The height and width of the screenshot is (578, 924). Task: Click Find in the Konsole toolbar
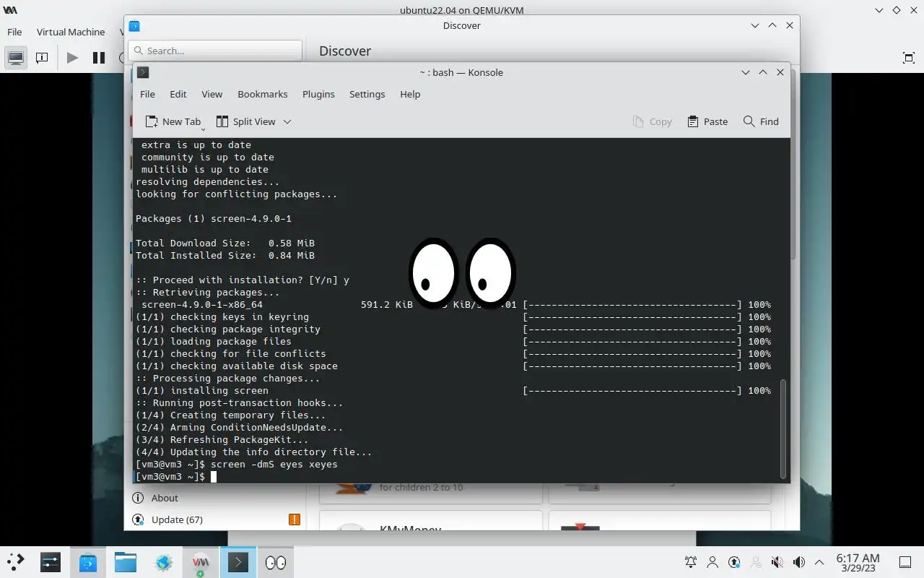point(761,121)
